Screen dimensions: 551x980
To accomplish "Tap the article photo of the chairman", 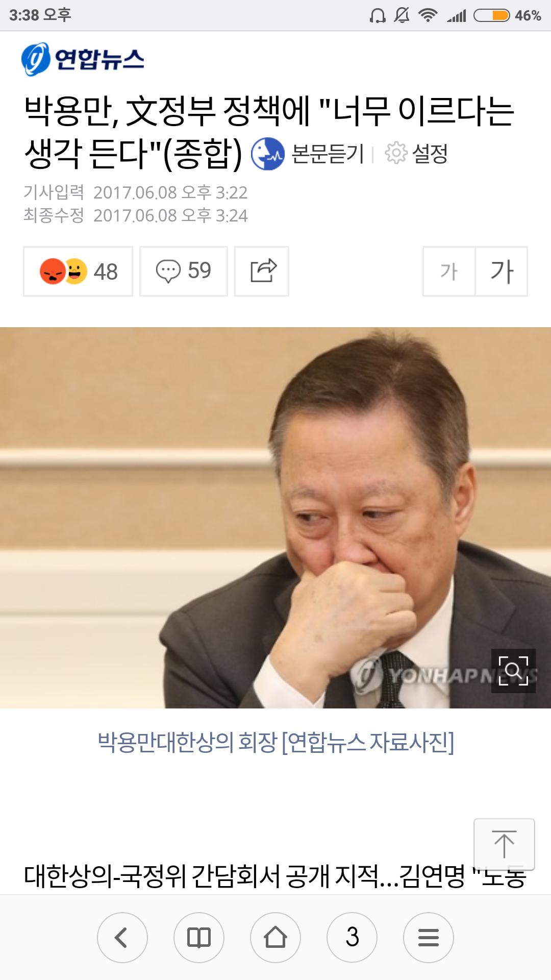I will [x=275, y=518].
